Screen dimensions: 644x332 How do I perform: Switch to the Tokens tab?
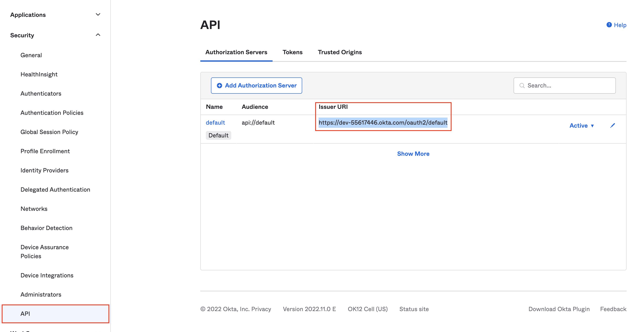tap(292, 52)
